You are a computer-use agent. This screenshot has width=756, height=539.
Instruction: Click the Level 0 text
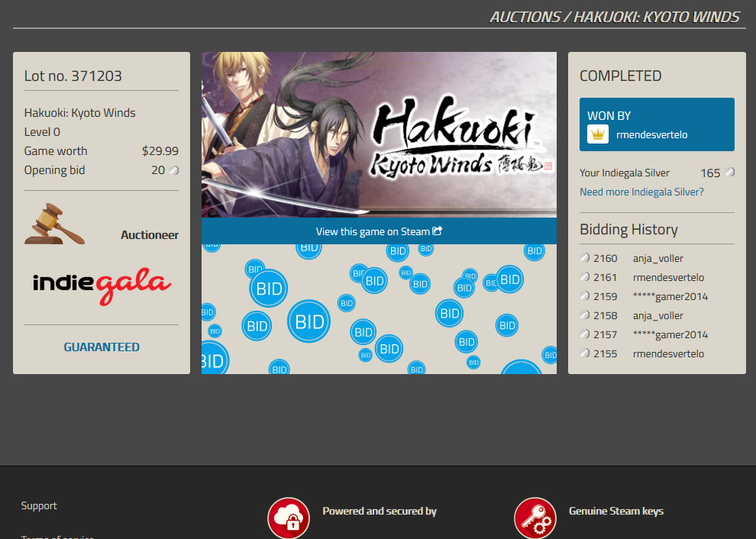42,132
